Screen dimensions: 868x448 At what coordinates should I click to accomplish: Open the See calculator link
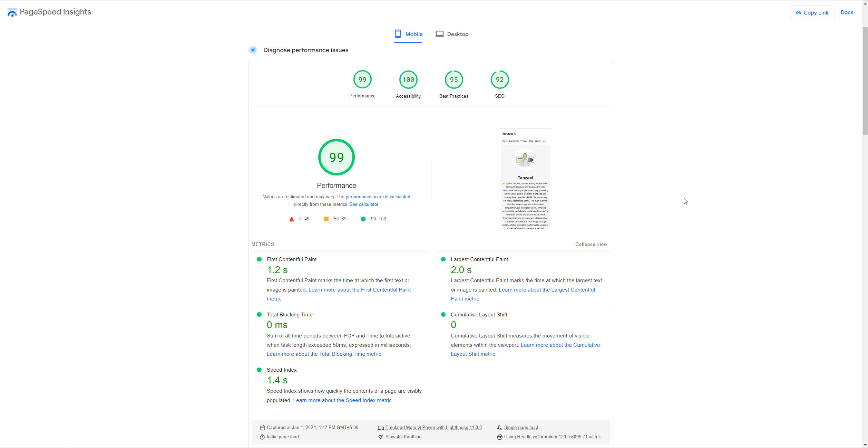point(364,204)
